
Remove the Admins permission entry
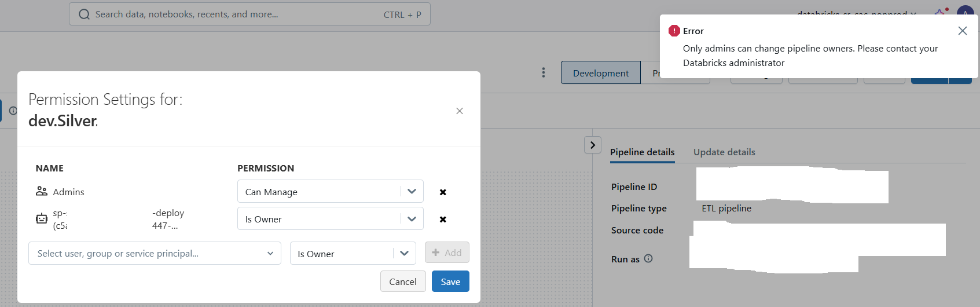(443, 192)
